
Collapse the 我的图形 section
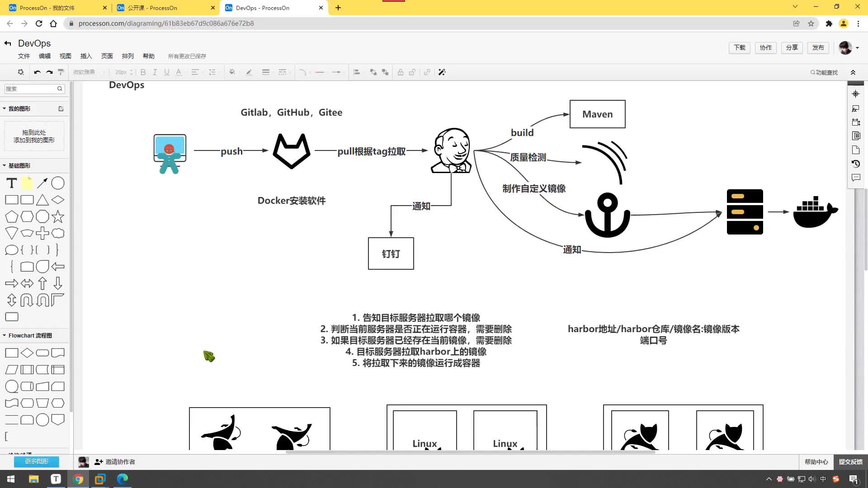click(4, 108)
